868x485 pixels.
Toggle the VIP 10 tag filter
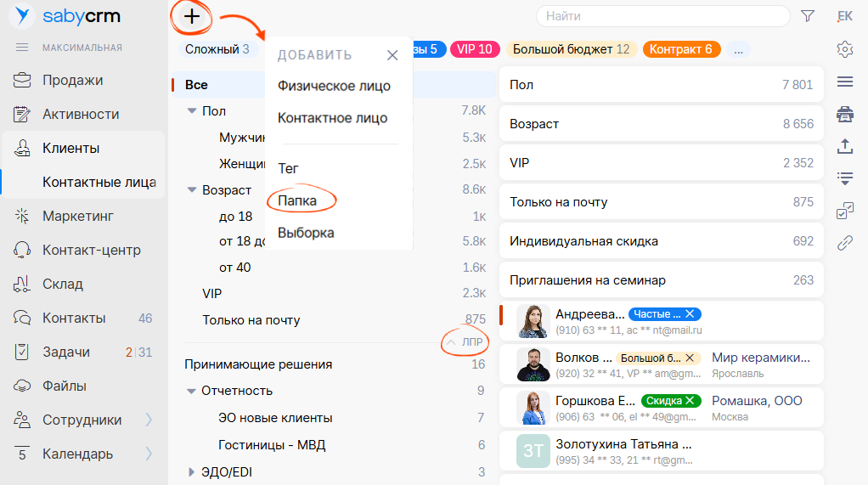coord(475,49)
